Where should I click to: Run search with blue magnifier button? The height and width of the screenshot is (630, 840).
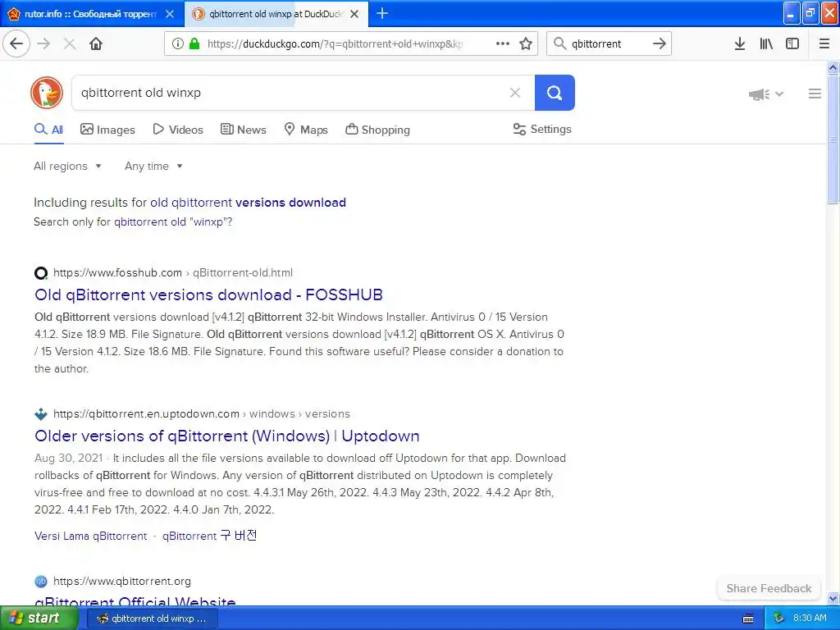[x=555, y=93]
